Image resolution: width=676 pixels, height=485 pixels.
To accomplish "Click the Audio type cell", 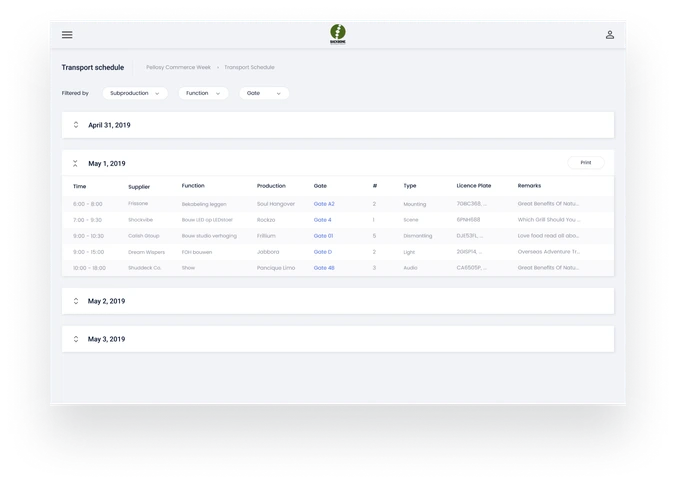I will point(410,268).
